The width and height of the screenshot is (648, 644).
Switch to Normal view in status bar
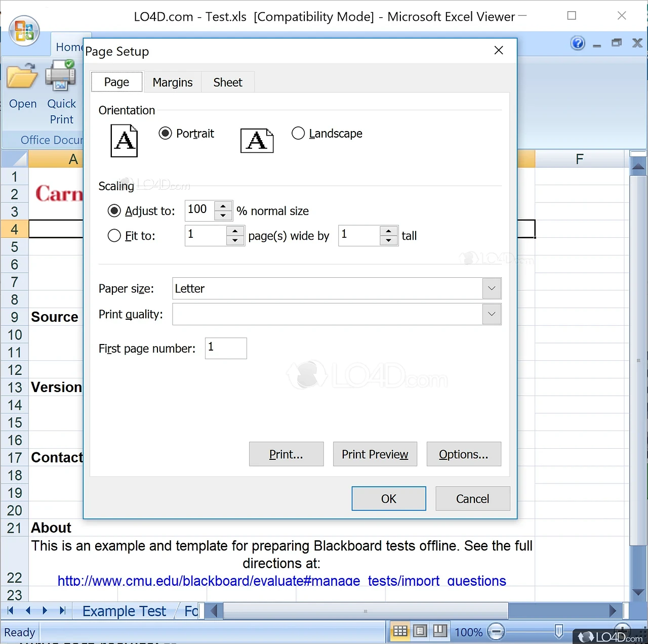coord(400,631)
